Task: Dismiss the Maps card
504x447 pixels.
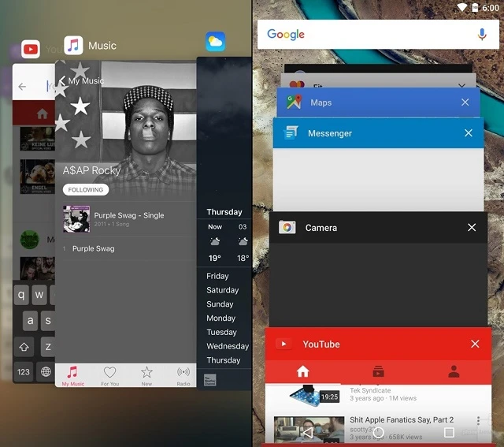Action: (465, 102)
